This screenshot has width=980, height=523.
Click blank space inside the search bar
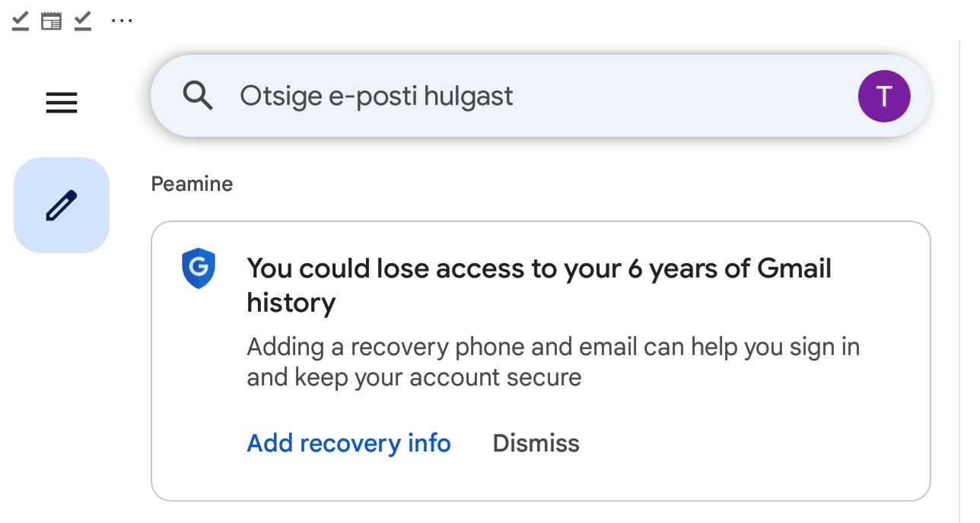coord(685,96)
